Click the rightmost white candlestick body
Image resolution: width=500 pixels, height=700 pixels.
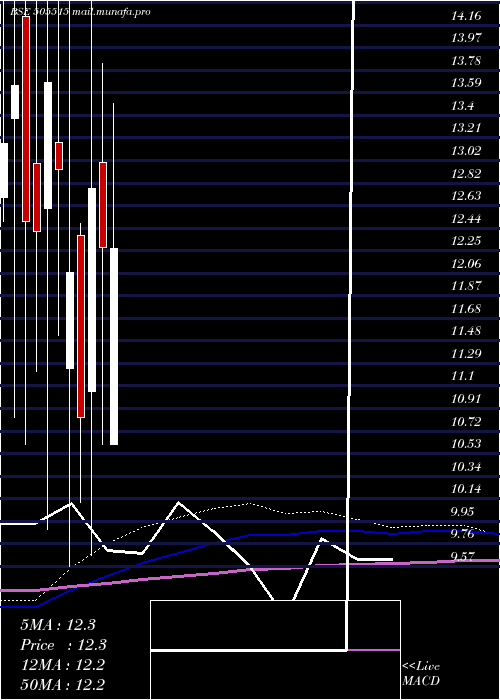click(114, 346)
